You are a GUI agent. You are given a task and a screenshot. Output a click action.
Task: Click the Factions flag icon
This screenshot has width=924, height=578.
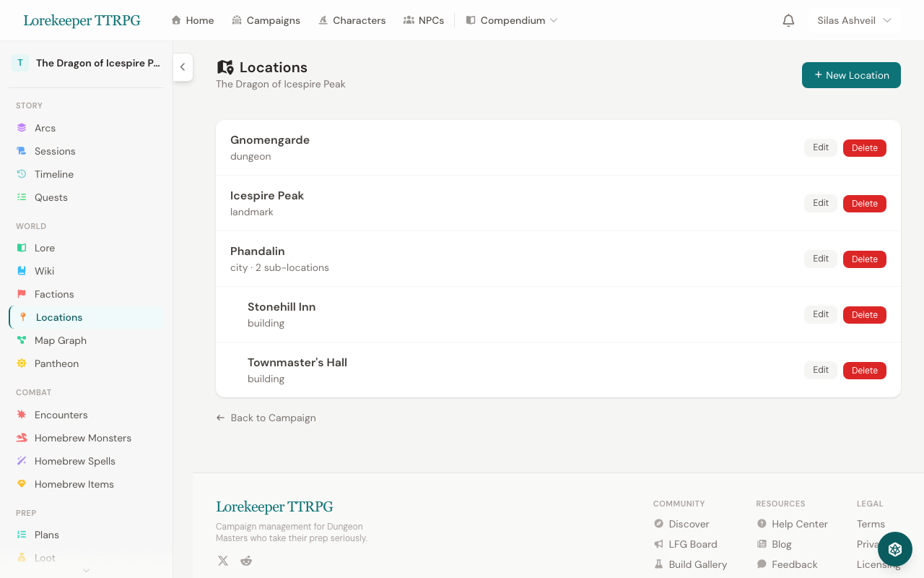coord(21,294)
